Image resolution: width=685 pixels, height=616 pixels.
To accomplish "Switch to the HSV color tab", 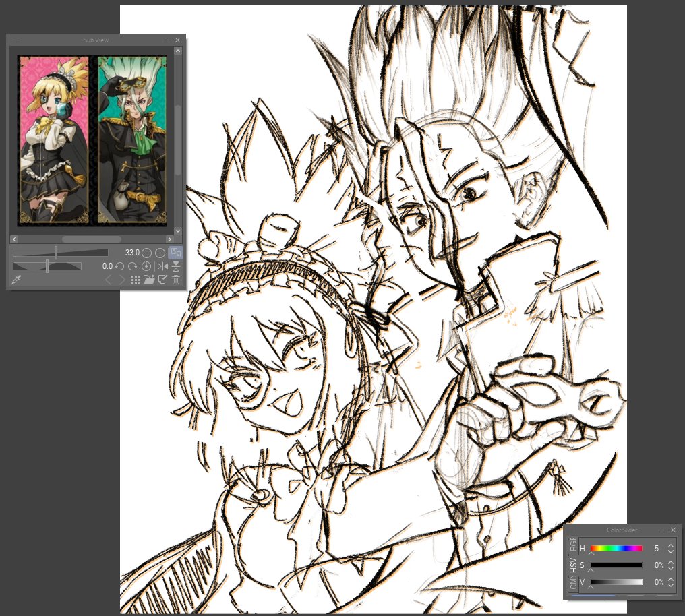I will pos(573,565).
